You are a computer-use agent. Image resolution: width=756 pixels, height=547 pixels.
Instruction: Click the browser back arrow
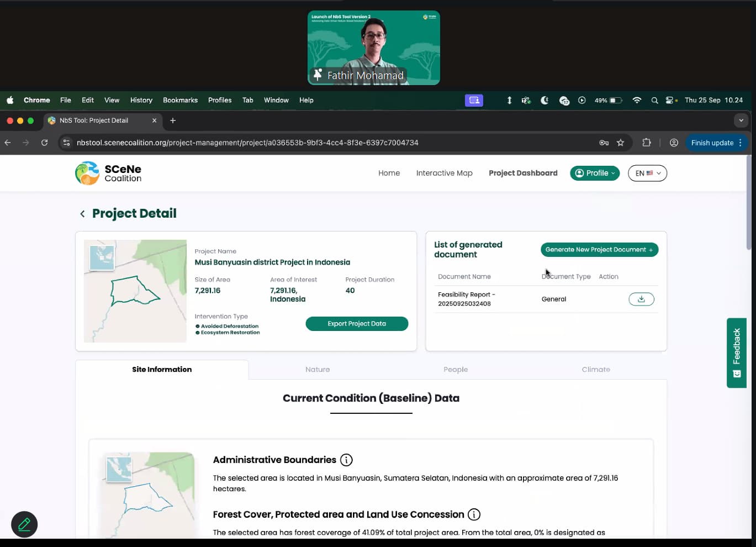[x=8, y=143]
